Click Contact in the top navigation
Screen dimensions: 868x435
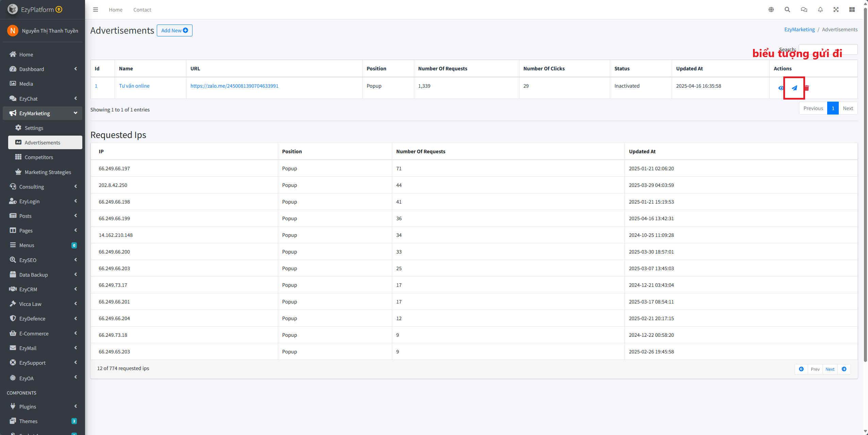pyautogui.click(x=142, y=10)
